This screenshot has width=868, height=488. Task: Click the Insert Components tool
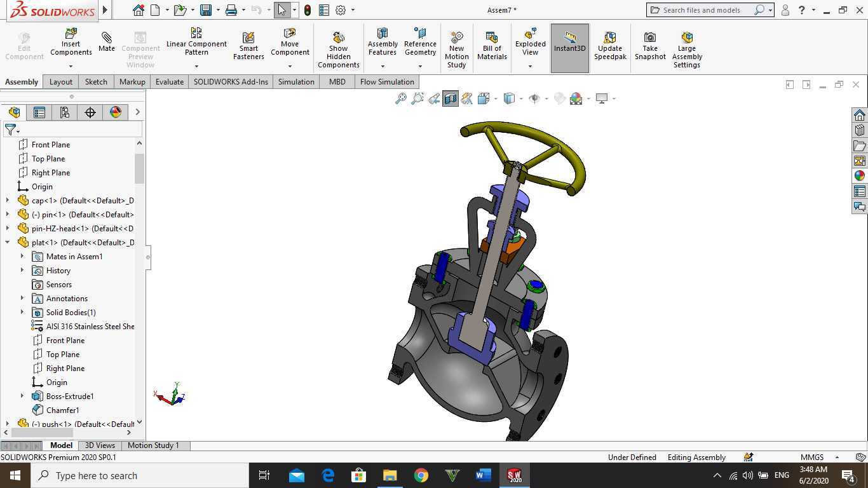pyautogui.click(x=71, y=43)
